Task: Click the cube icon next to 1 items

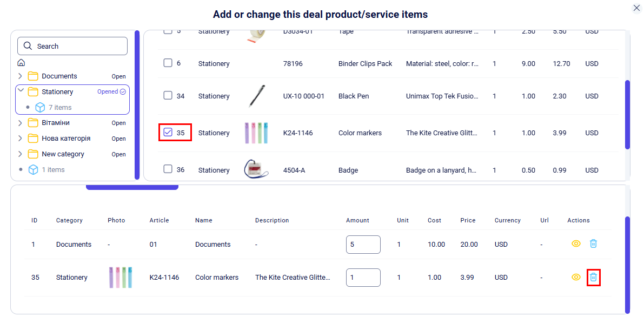Action: [33, 169]
